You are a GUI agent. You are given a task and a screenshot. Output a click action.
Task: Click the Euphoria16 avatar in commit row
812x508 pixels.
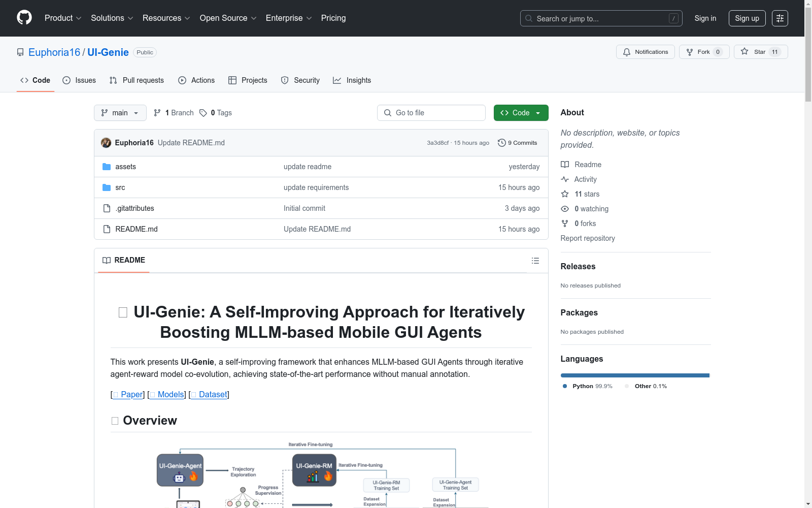[x=106, y=143]
